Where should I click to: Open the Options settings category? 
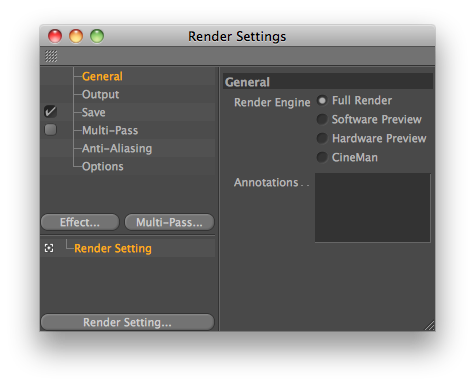point(103,166)
